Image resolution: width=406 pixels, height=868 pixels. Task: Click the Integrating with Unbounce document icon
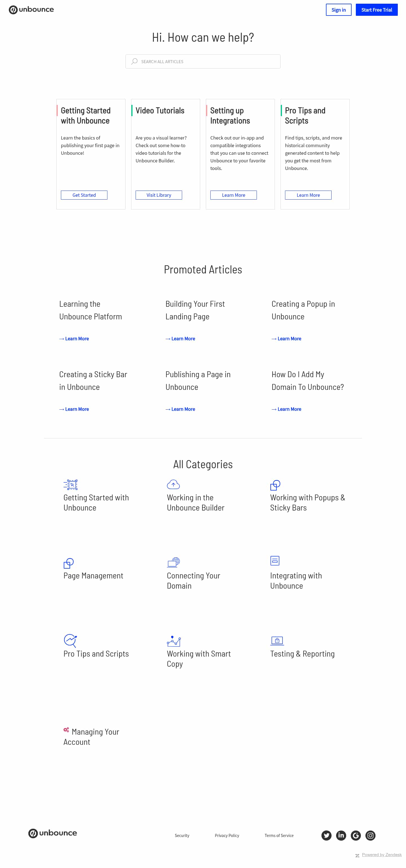275,560
